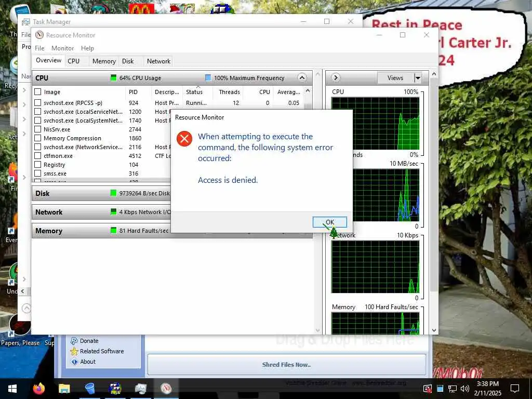The image size is (532, 399).
Task: Click the red error icon in dialog
Action: (184, 138)
